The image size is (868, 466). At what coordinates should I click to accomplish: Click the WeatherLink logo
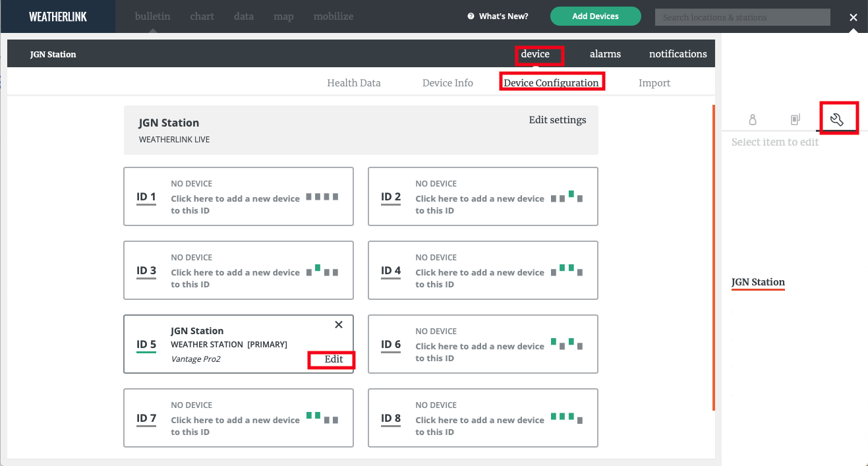pyautogui.click(x=57, y=16)
